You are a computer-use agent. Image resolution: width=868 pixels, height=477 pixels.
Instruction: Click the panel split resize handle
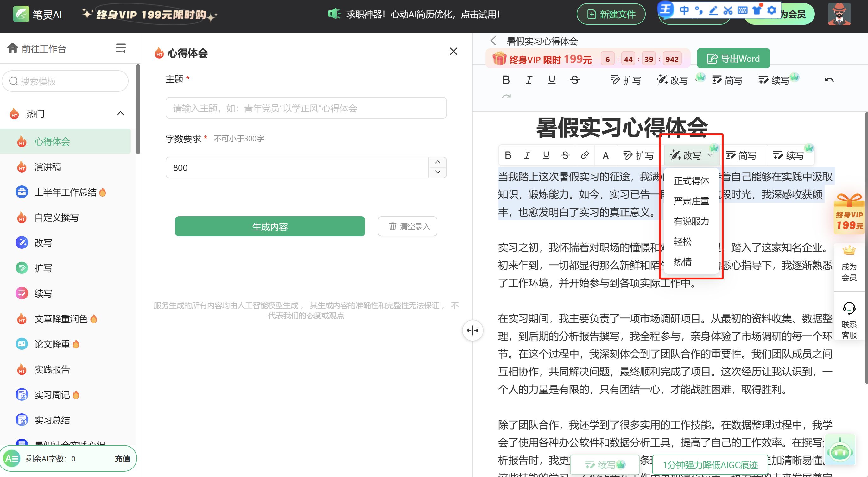coord(472,330)
